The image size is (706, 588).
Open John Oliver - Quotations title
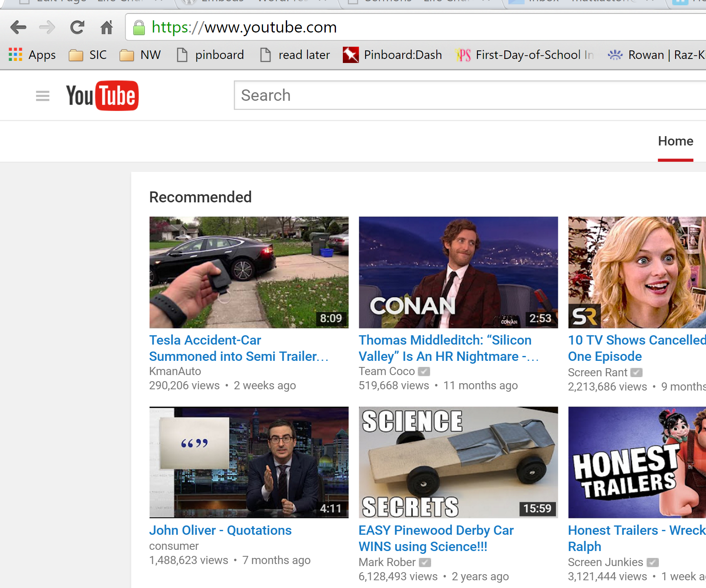coord(220,530)
